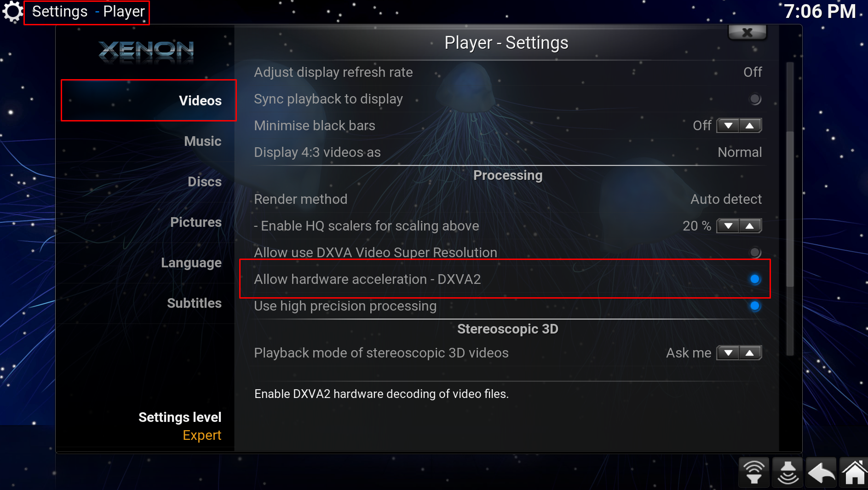
Task: Click the Settings gear icon
Action: [x=12, y=12]
